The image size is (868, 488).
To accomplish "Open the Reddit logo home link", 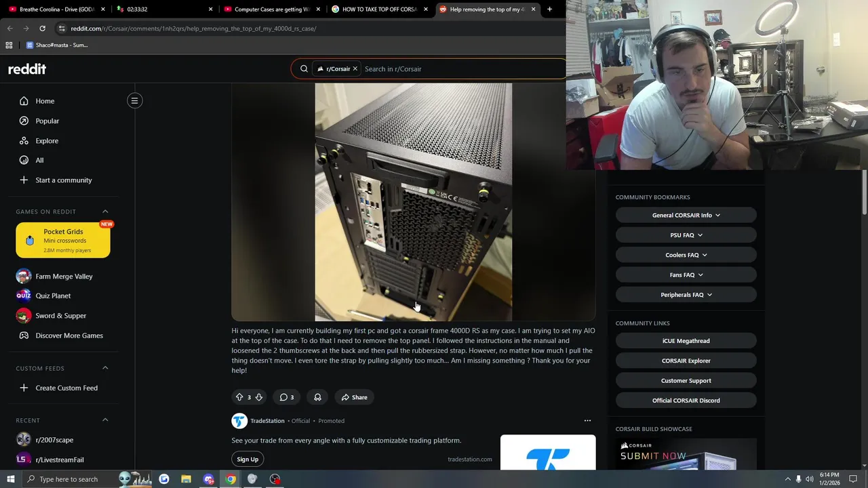I will coord(27,69).
